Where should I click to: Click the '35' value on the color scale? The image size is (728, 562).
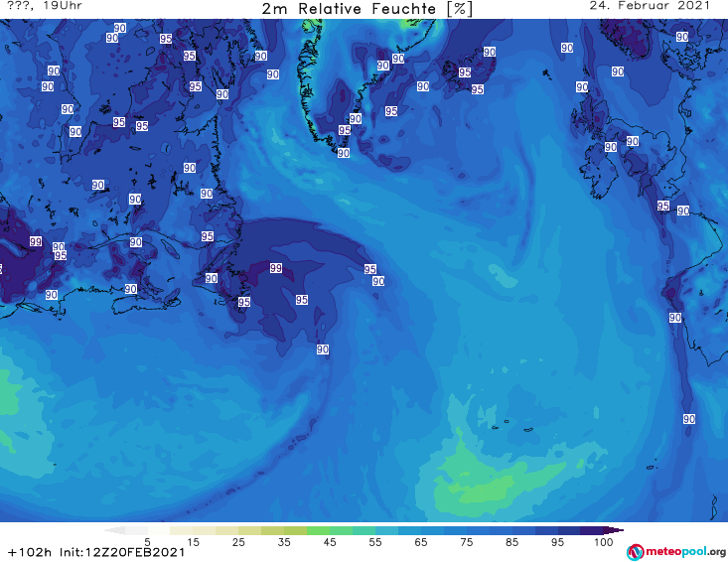284,542
